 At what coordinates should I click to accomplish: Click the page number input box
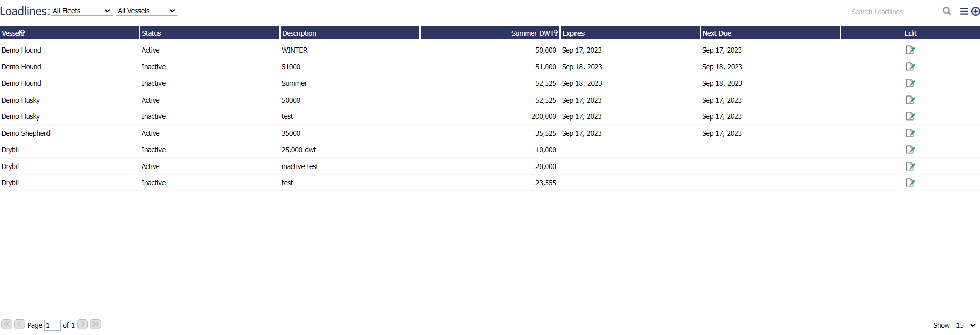tap(52, 325)
